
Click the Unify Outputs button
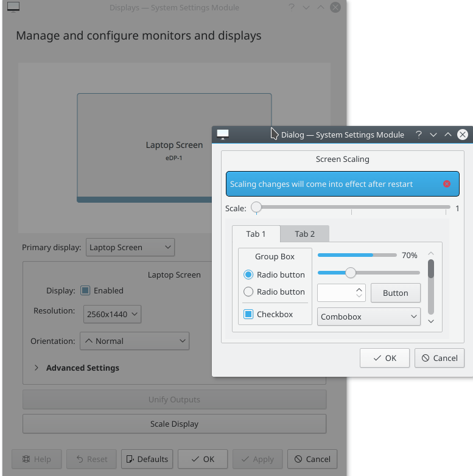(x=174, y=399)
